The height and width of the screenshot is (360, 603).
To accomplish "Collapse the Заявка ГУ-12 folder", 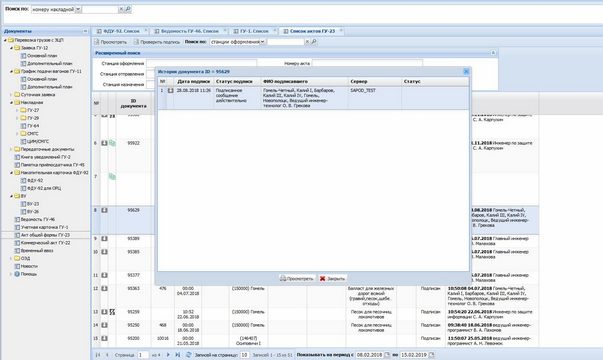I will click(x=11, y=48).
